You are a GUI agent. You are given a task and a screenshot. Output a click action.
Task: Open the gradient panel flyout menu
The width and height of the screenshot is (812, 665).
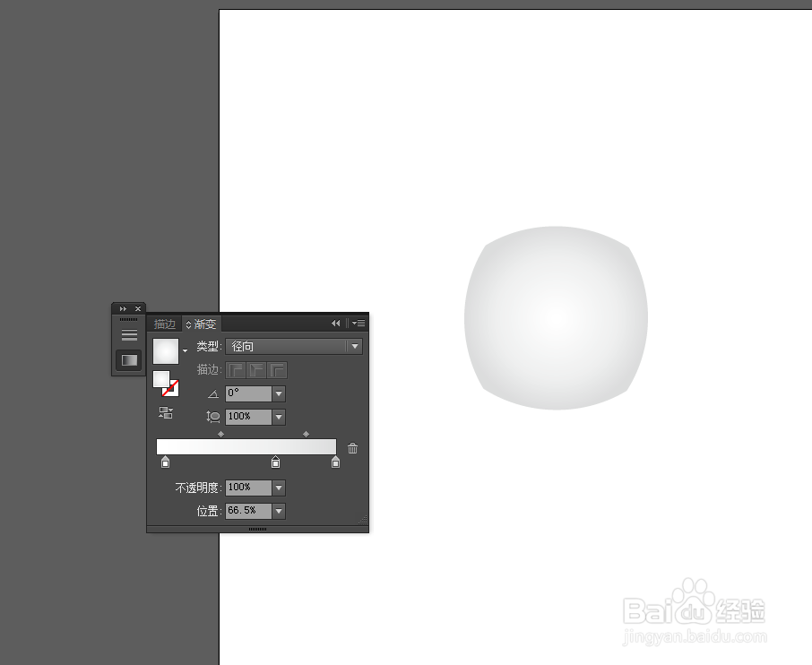[358, 324]
